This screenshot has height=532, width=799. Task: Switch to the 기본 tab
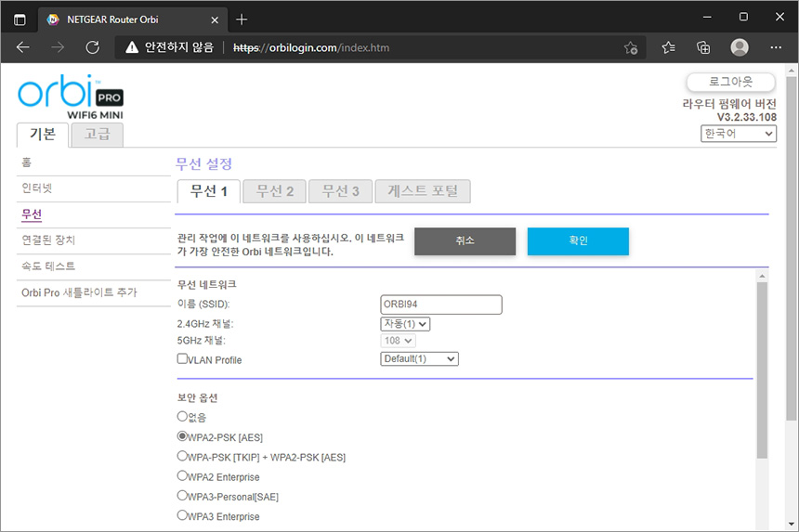pyautogui.click(x=43, y=135)
